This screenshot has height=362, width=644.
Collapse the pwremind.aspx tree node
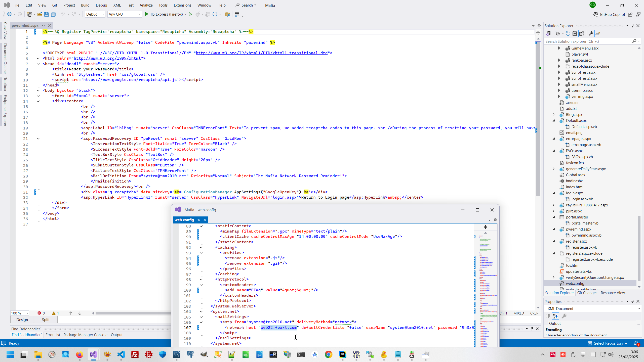point(554,229)
